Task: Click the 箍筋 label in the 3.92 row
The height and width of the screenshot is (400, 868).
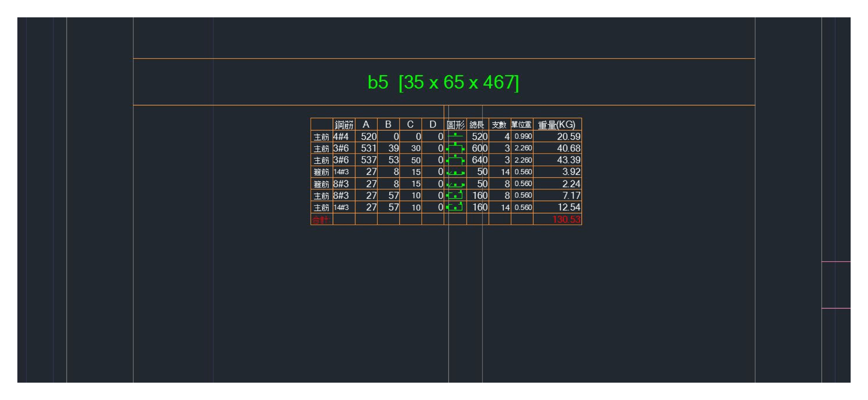Action: pyautogui.click(x=321, y=172)
